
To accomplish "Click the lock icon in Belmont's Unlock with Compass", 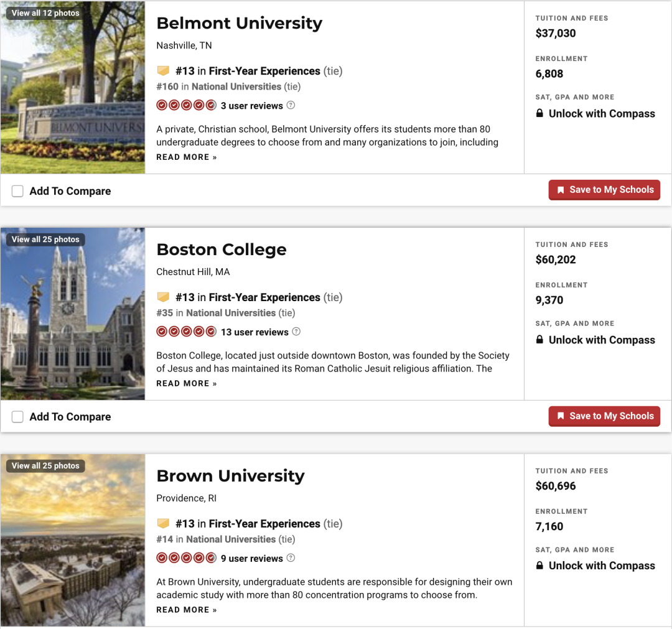I will pyautogui.click(x=539, y=113).
